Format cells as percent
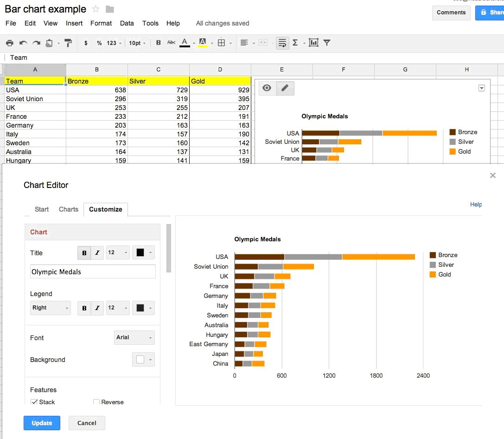Viewport: 504px width, 439px height. pos(99,43)
